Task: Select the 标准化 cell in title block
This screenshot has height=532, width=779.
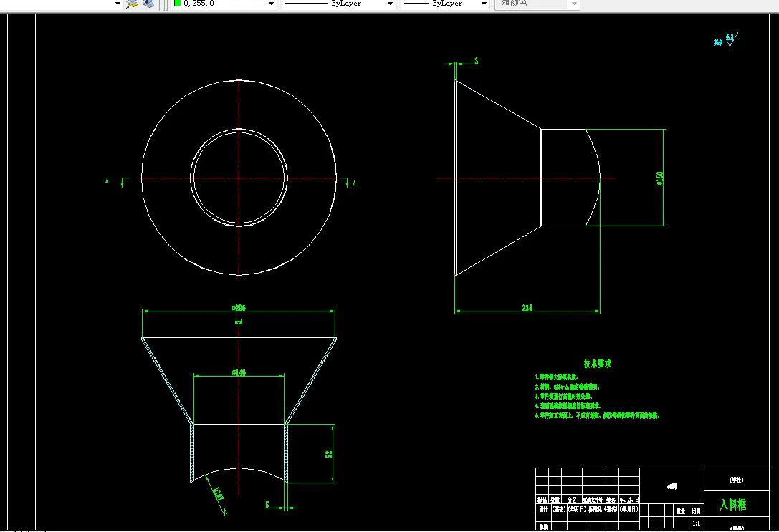Action: coord(596,509)
